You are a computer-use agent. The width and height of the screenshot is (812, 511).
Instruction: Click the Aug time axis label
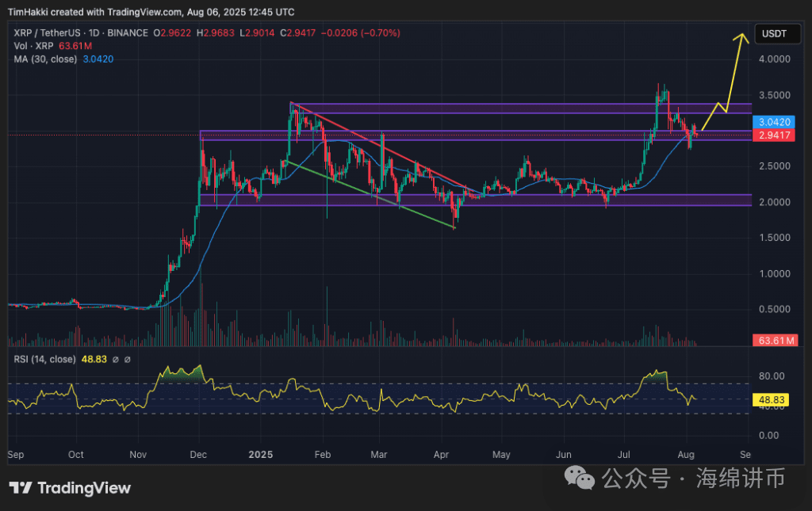click(x=686, y=455)
